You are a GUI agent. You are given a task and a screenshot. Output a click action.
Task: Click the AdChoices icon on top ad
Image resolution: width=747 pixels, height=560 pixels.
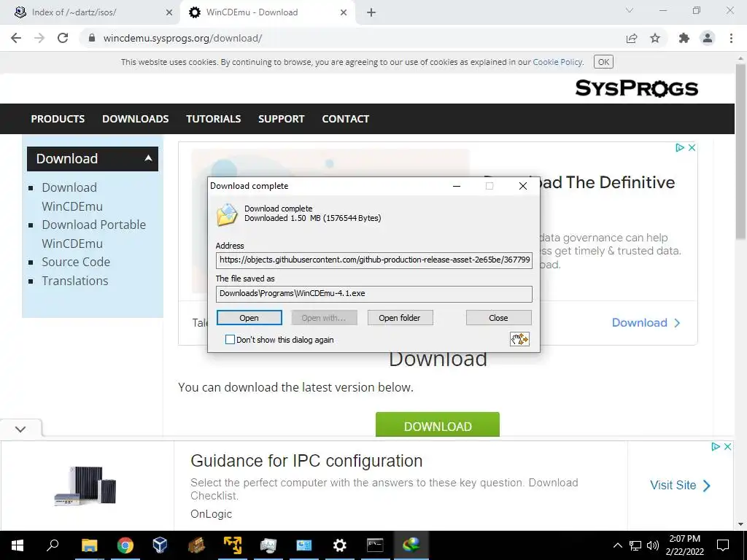tap(680, 147)
